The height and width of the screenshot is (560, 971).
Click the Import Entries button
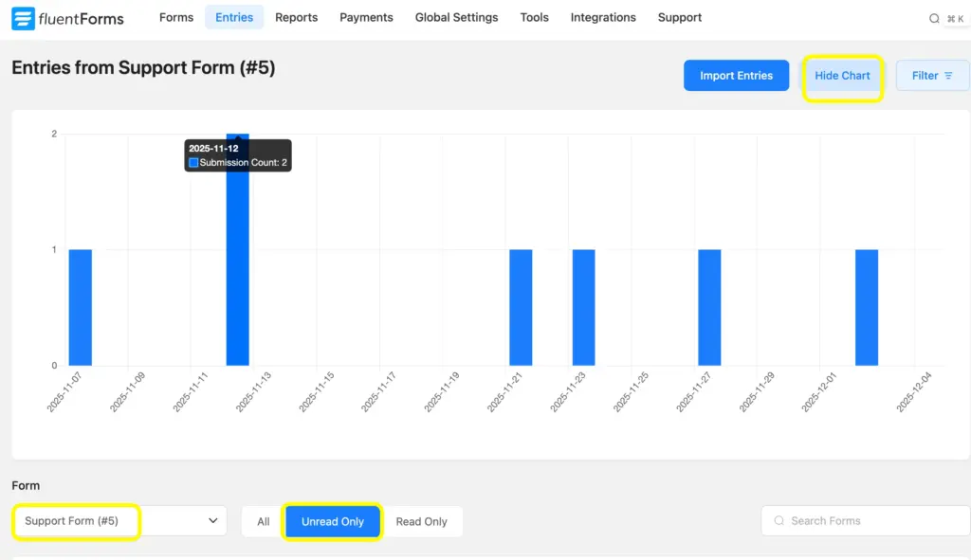[736, 75]
